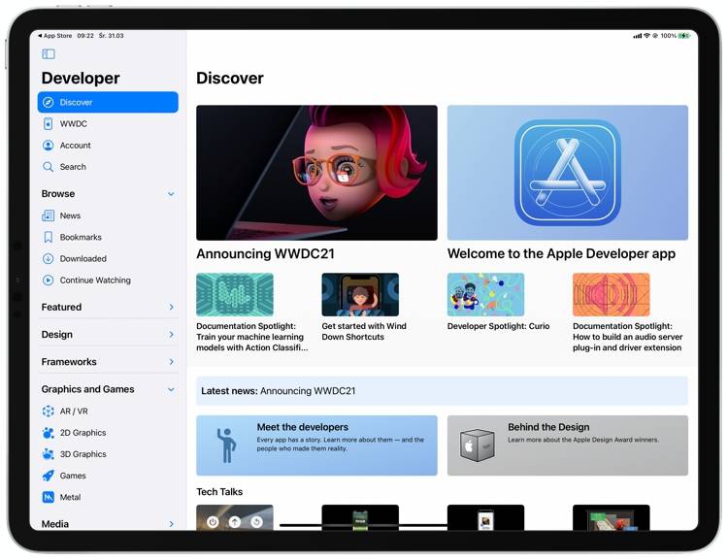Click the 'Developer Spotlight: Curio' caption

[x=498, y=326]
